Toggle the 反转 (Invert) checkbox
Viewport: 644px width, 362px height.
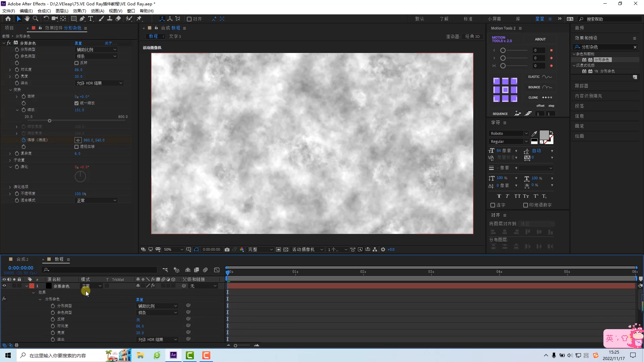click(76, 63)
